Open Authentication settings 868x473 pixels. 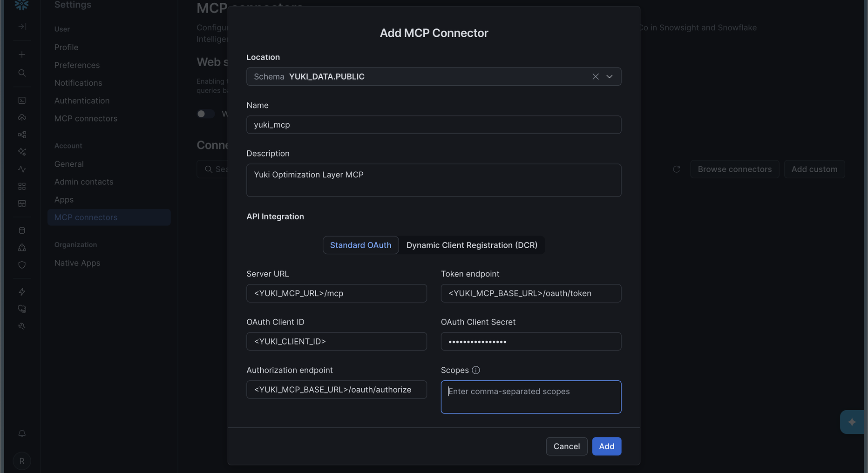pyautogui.click(x=82, y=101)
